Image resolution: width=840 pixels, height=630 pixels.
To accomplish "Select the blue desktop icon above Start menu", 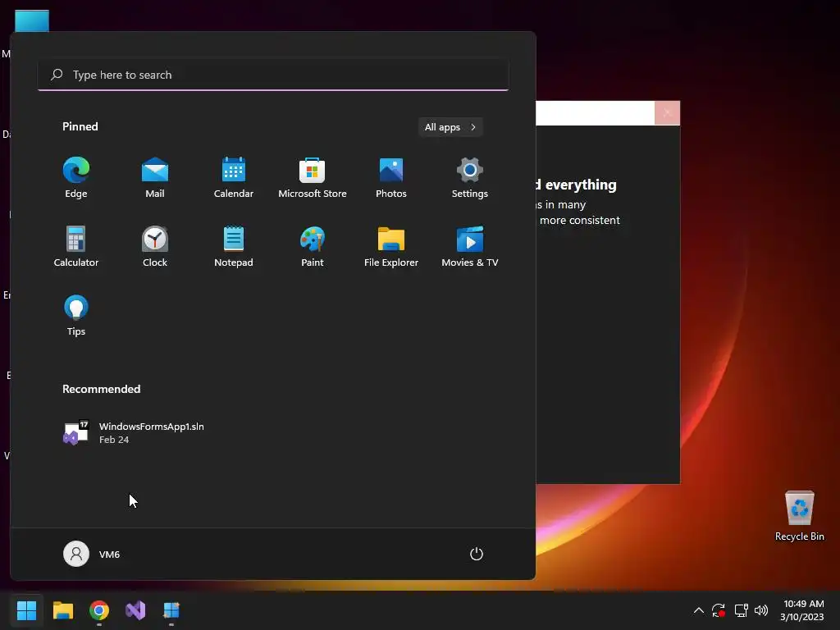I will coord(32,21).
